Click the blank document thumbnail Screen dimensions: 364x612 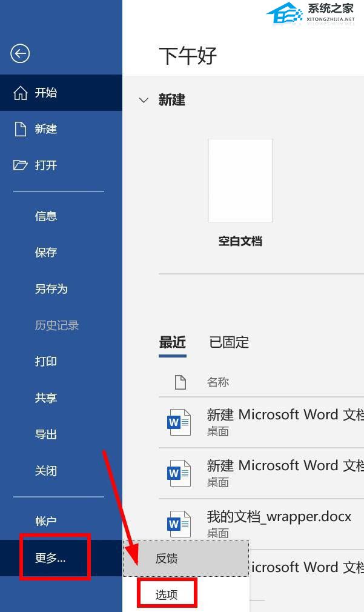click(240, 181)
